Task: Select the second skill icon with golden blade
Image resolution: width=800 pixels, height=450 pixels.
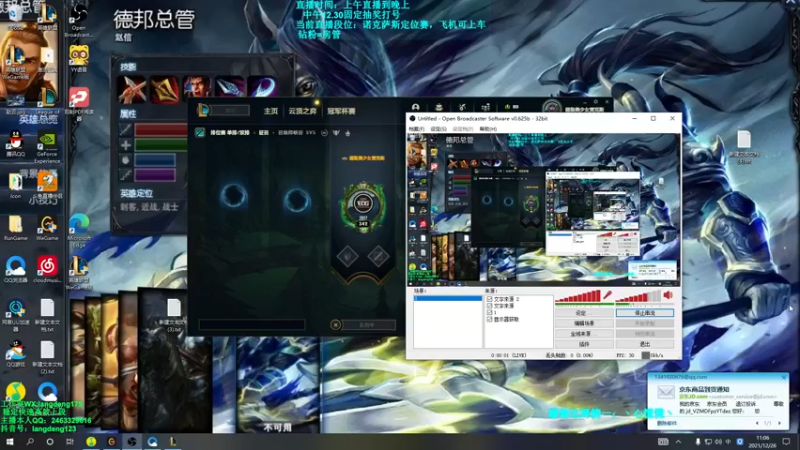Action: tap(164, 88)
